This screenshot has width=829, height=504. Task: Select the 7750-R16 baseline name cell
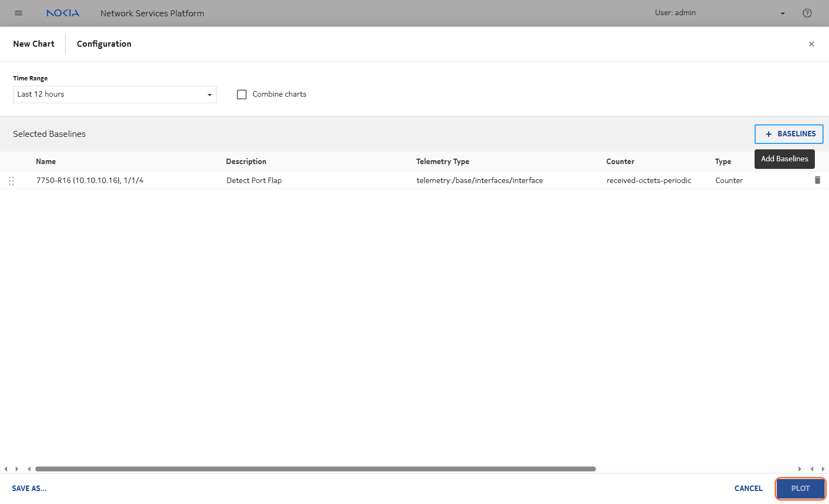(x=90, y=180)
